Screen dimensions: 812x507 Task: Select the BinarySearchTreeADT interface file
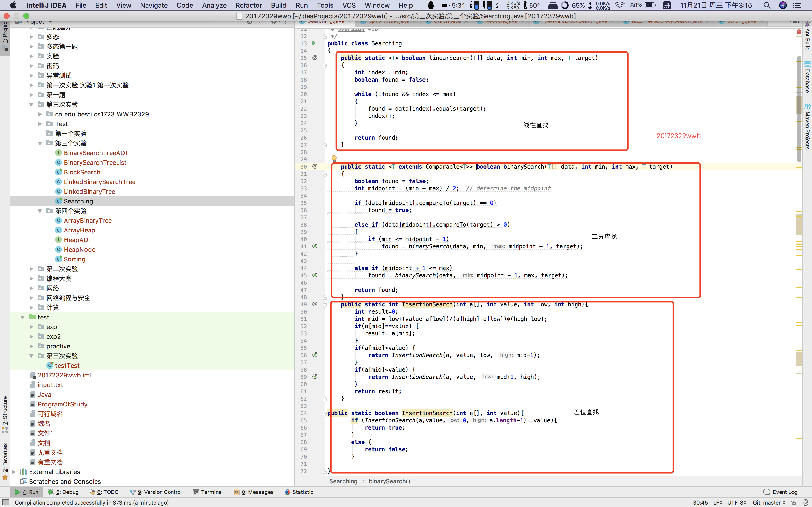96,153
